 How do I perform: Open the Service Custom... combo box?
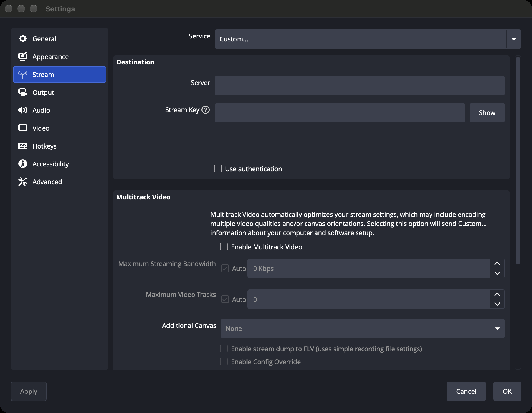368,39
